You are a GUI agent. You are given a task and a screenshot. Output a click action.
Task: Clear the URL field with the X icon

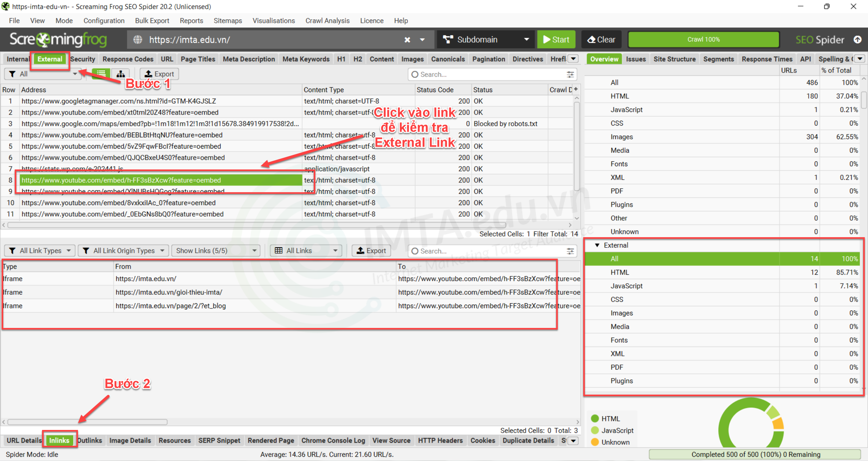click(x=407, y=40)
